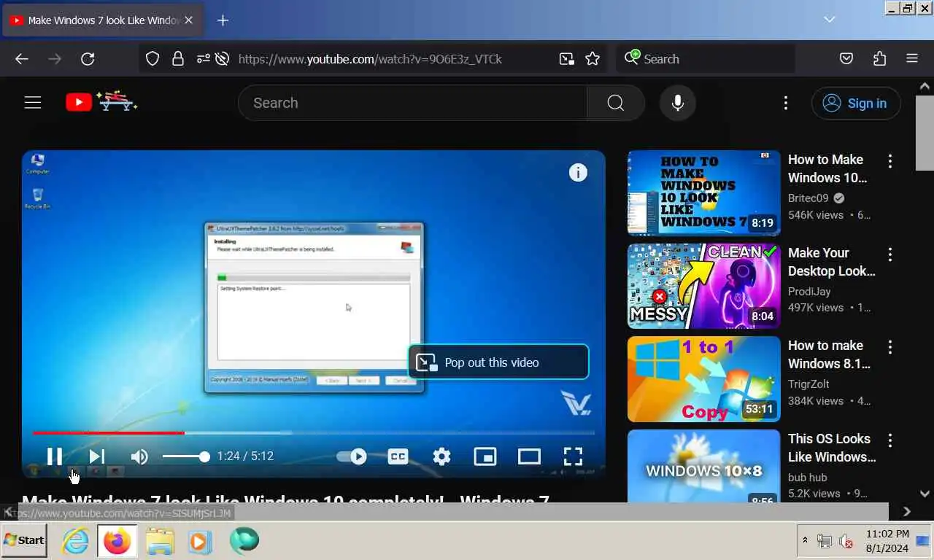This screenshot has width=934, height=560.
Task: Click the YouTube search magnifier button
Action: [x=616, y=103]
